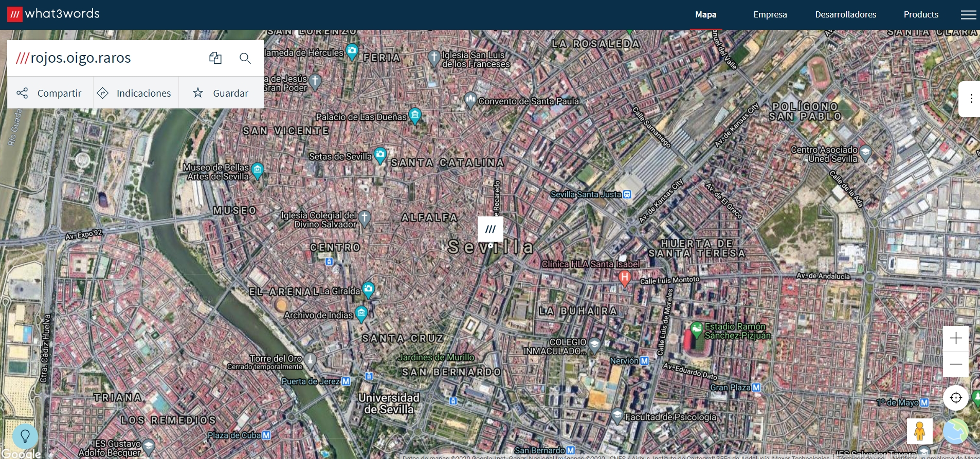
Task: Click the Universidad de Sevilla label
Action: 389,403
